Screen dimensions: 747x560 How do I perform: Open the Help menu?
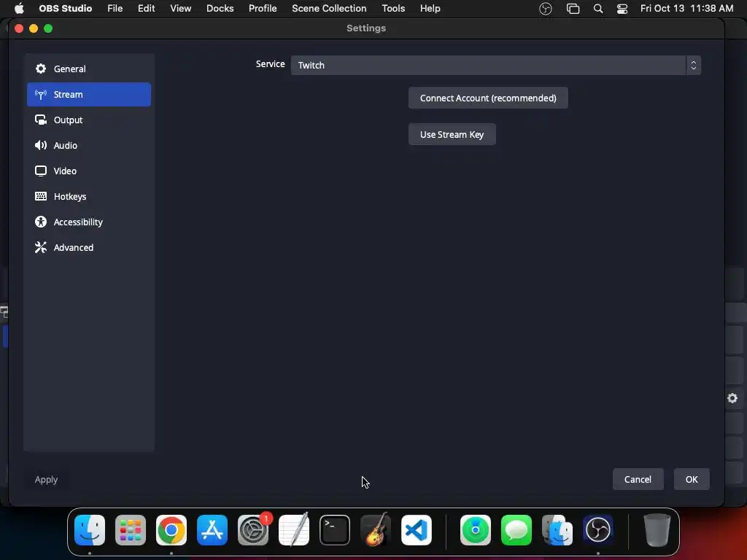(x=430, y=9)
